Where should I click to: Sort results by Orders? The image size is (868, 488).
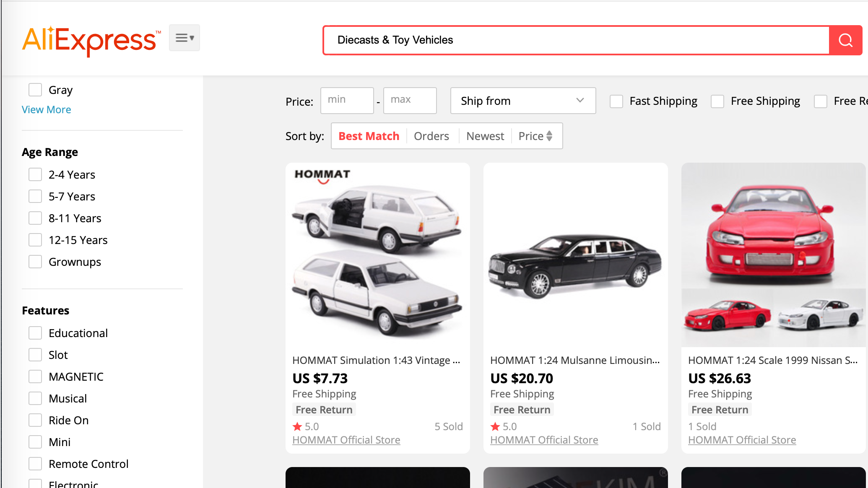pyautogui.click(x=431, y=136)
